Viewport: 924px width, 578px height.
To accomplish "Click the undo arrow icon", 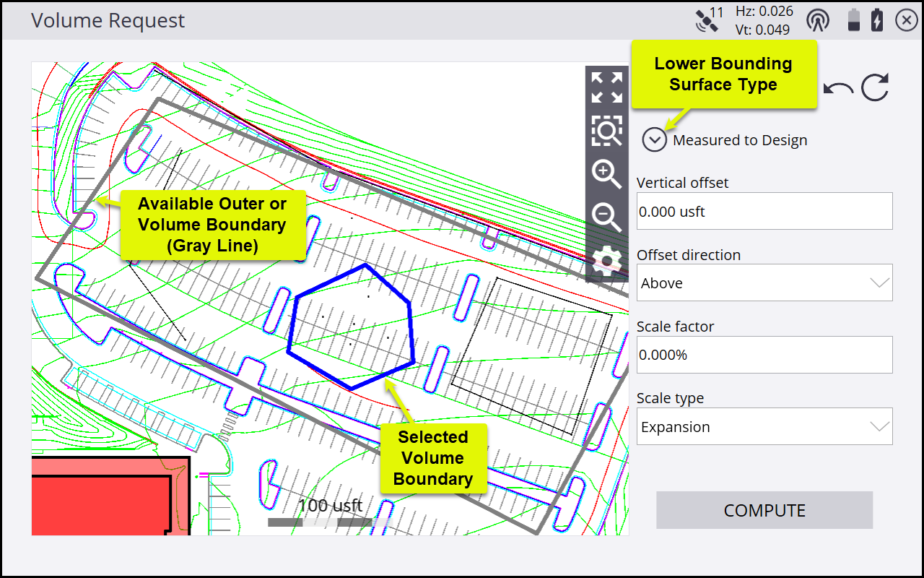I will coord(839,88).
